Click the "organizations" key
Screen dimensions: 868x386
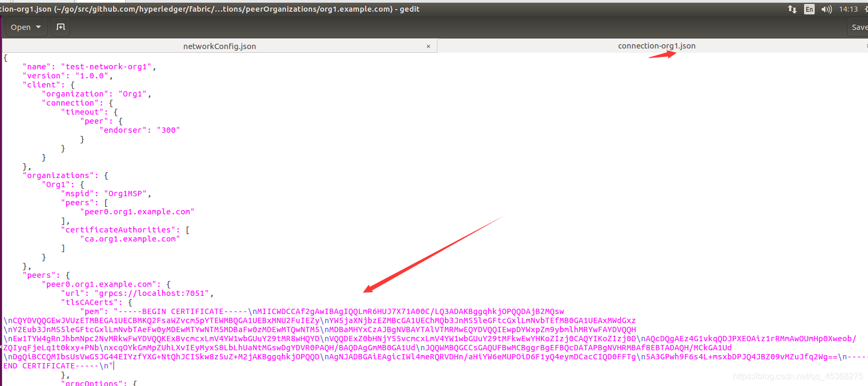pyautogui.click(x=59, y=175)
